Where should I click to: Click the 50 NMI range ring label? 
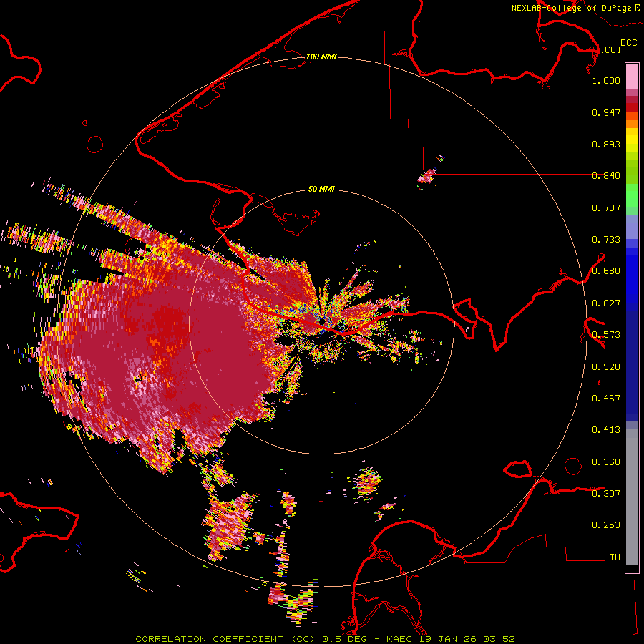pyautogui.click(x=321, y=190)
